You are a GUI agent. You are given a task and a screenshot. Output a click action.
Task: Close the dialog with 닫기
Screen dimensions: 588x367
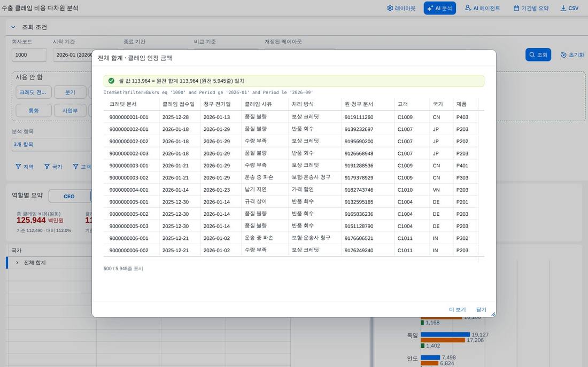pos(481,310)
